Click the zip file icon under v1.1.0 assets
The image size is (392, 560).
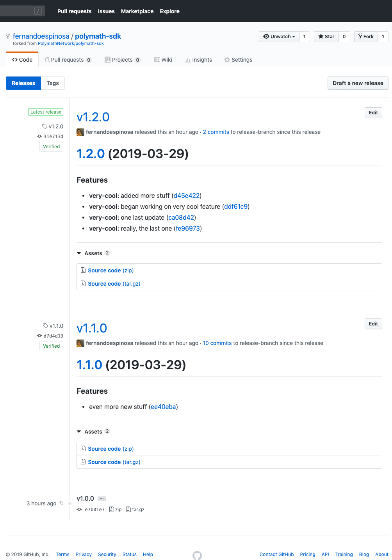coord(83,448)
